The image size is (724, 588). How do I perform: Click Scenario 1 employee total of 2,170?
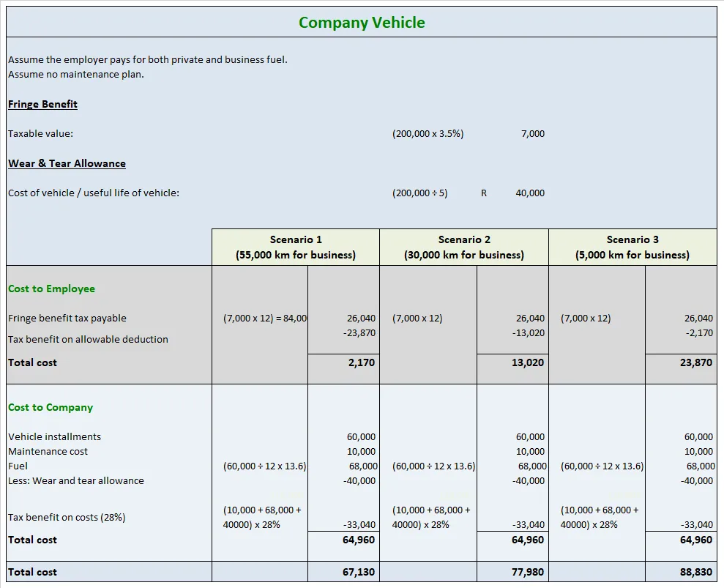[365, 362]
